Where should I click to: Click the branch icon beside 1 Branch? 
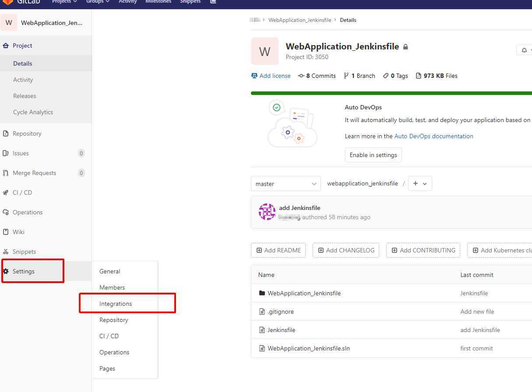[346, 76]
